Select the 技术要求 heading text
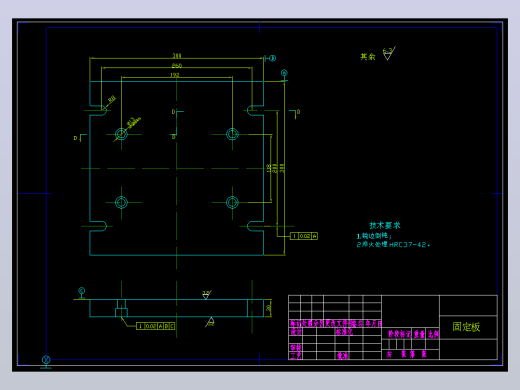The image size is (520, 390). (385, 226)
